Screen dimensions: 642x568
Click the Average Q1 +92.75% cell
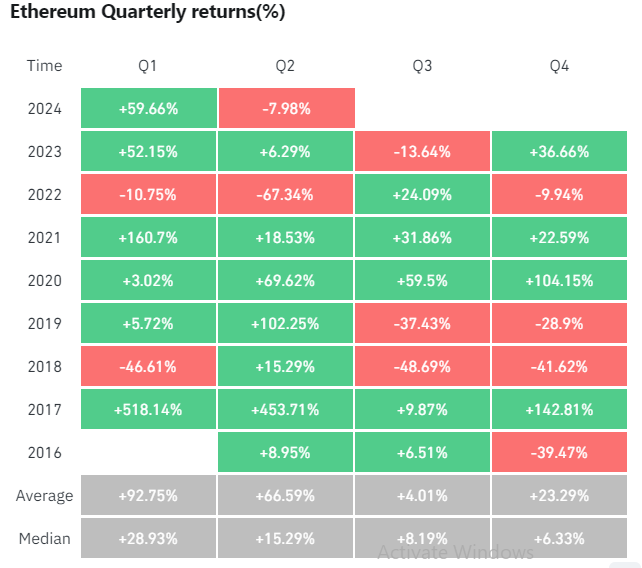[x=148, y=496]
